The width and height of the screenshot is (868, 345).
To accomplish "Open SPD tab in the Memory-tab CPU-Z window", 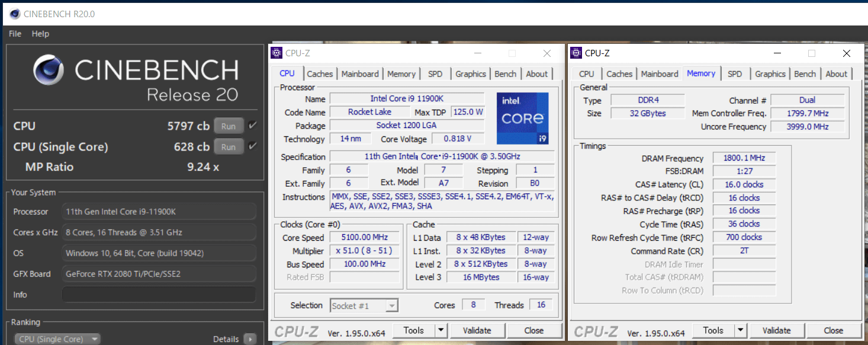I will [735, 74].
